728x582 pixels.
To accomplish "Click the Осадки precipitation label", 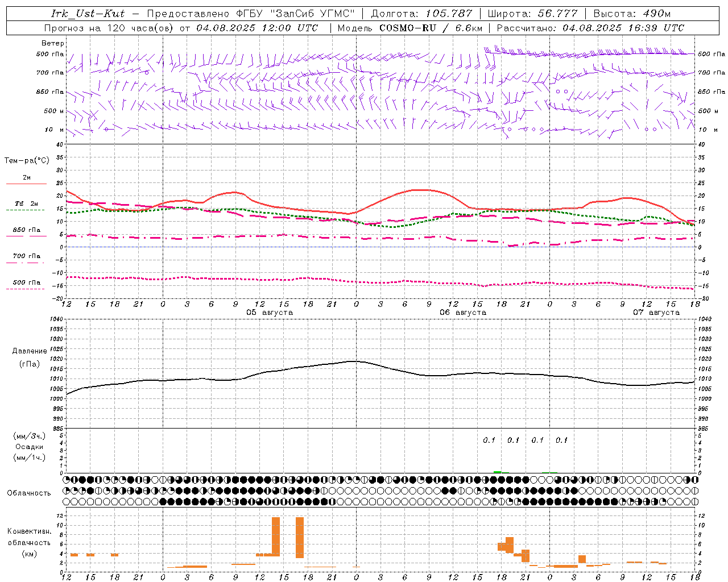I will [30, 447].
